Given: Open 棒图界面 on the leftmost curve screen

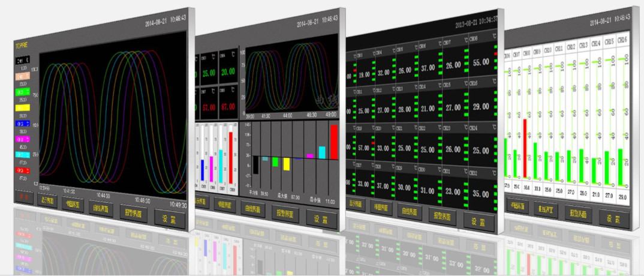Looking at the screenshot, I should click(x=73, y=204).
